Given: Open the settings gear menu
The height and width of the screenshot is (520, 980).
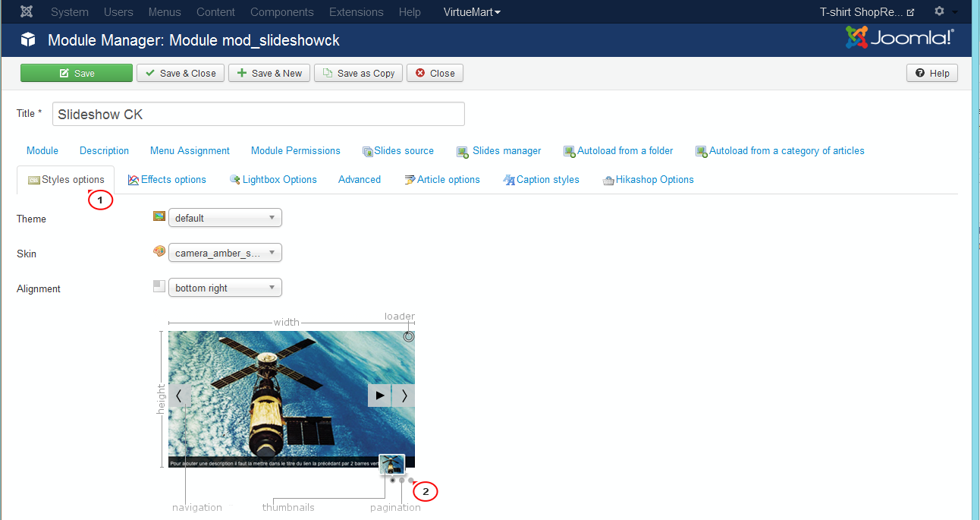Looking at the screenshot, I should pos(939,11).
